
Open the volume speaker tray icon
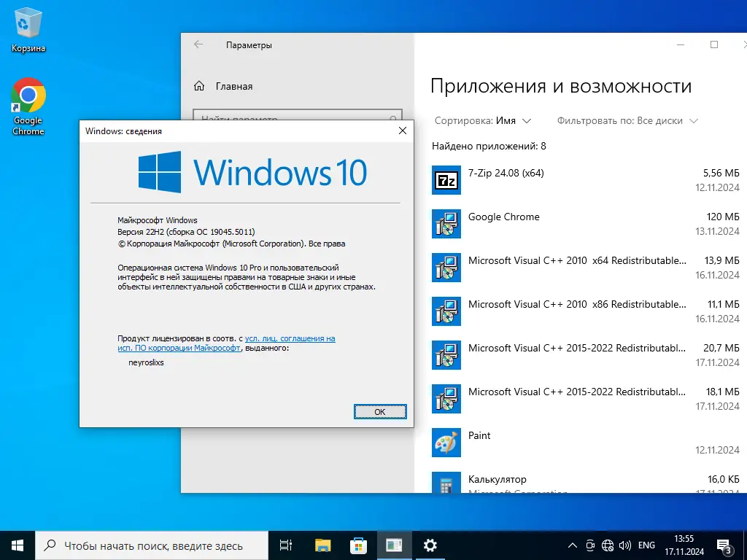624,545
